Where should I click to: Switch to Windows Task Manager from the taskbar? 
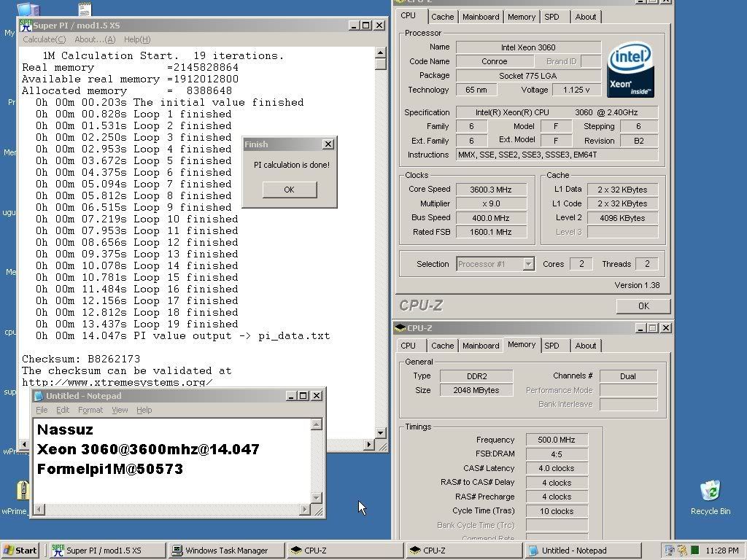(226, 551)
